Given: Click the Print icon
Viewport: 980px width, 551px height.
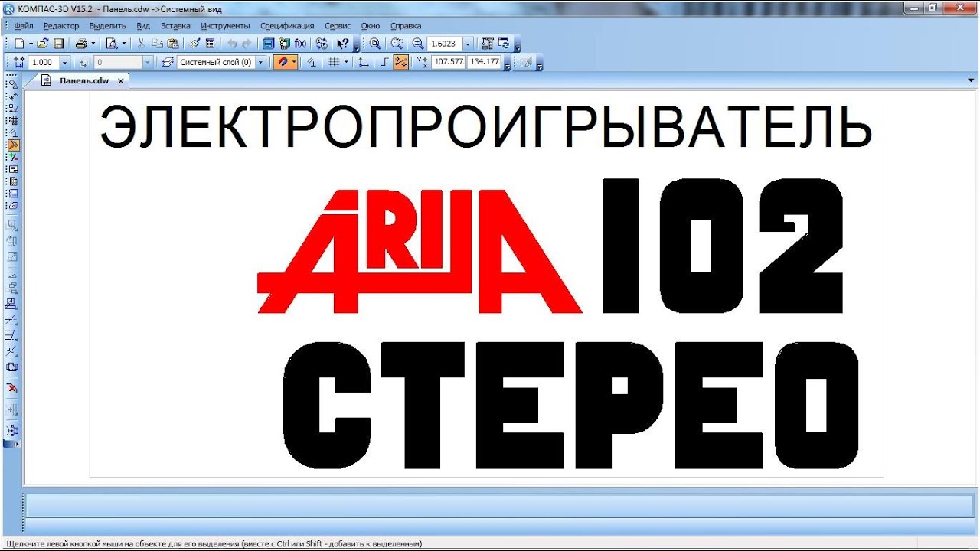Looking at the screenshot, I should [80, 44].
